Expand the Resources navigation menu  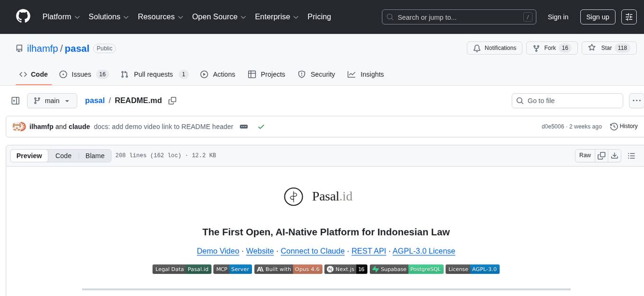[x=160, y=17]
